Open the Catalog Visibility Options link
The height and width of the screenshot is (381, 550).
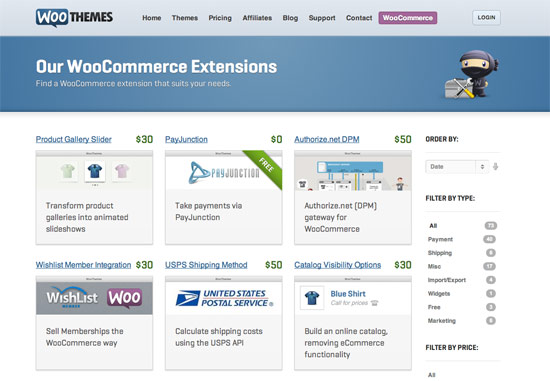(x=337, y=265)
